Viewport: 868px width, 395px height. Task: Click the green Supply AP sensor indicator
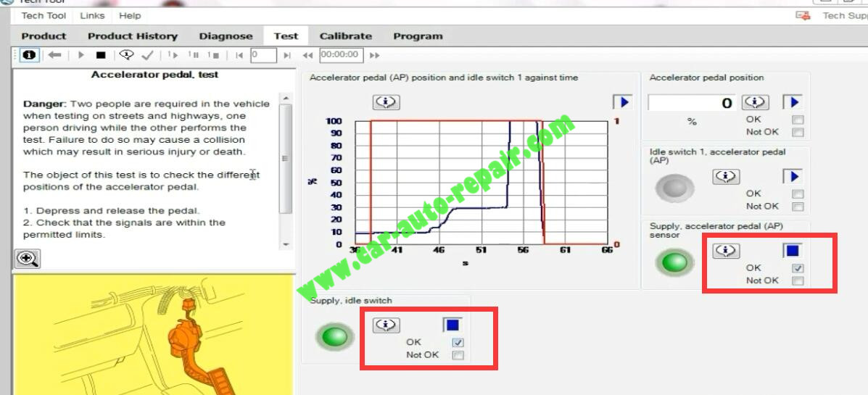coord(675,263)
